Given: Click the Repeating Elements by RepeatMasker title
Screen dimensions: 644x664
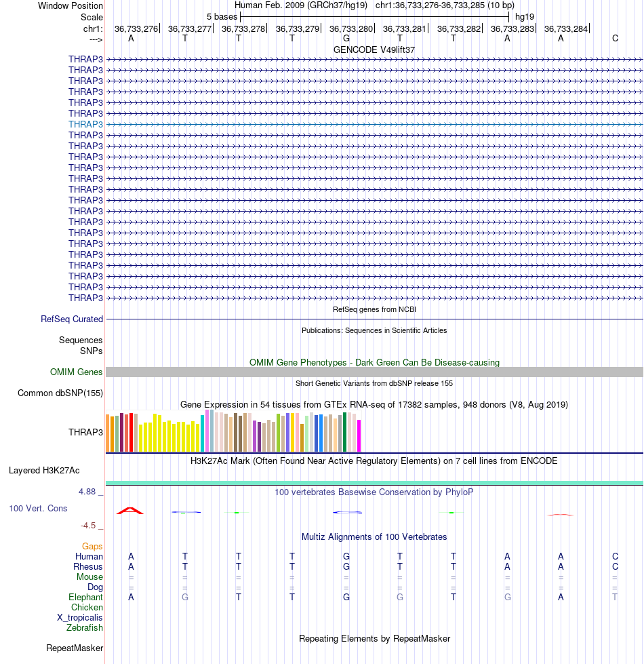Looking at the screenshot, I should [374, 639].
